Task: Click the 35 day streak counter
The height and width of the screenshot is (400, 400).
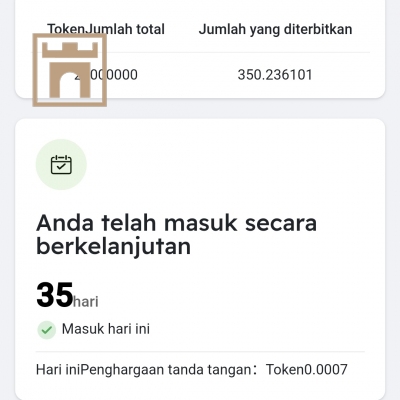Action: 55,295
